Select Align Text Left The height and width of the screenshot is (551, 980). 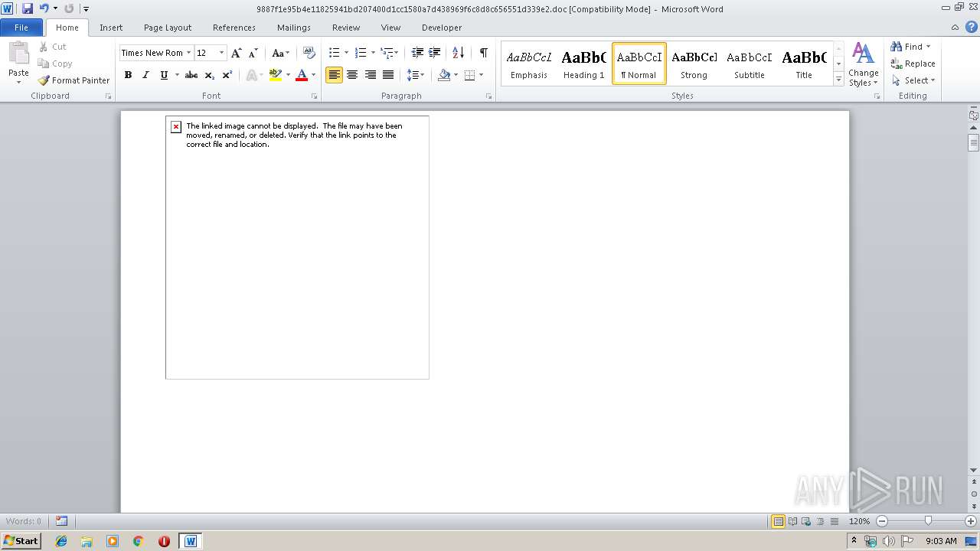334,75
